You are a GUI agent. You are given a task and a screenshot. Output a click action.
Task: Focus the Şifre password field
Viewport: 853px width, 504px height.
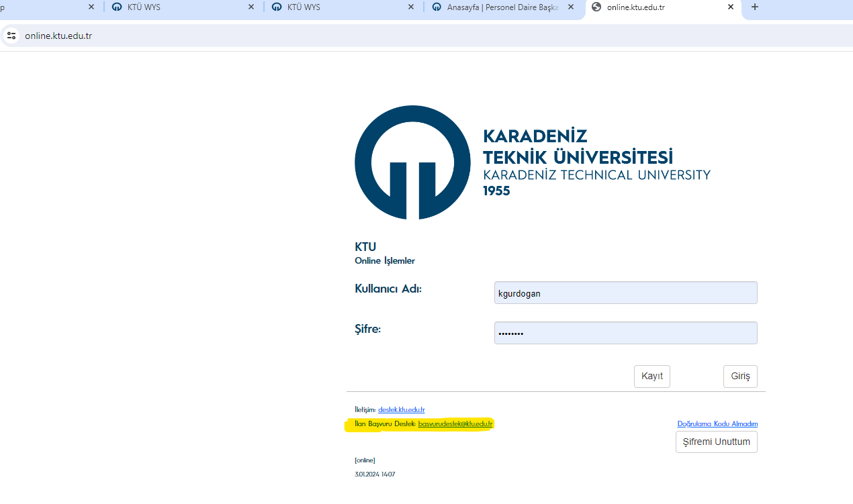pos(625,333)
